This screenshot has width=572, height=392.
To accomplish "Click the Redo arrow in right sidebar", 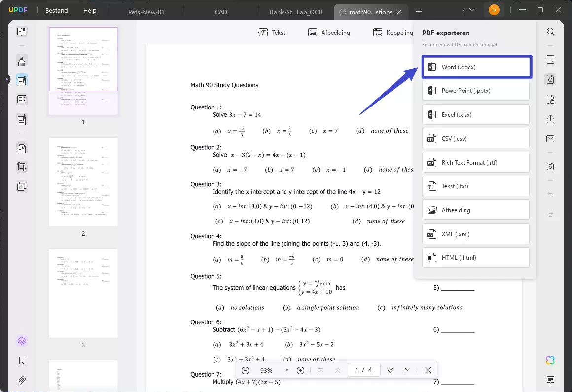I will 550,214.
